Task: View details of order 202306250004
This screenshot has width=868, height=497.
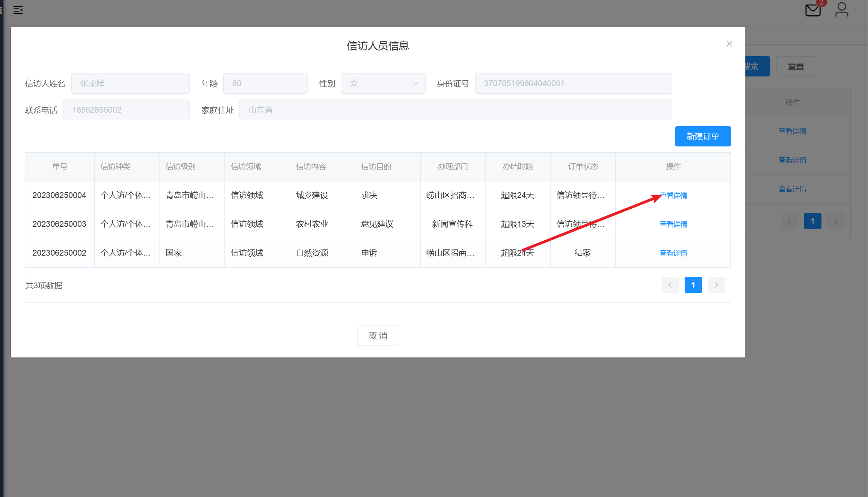Action: point(673,196)
